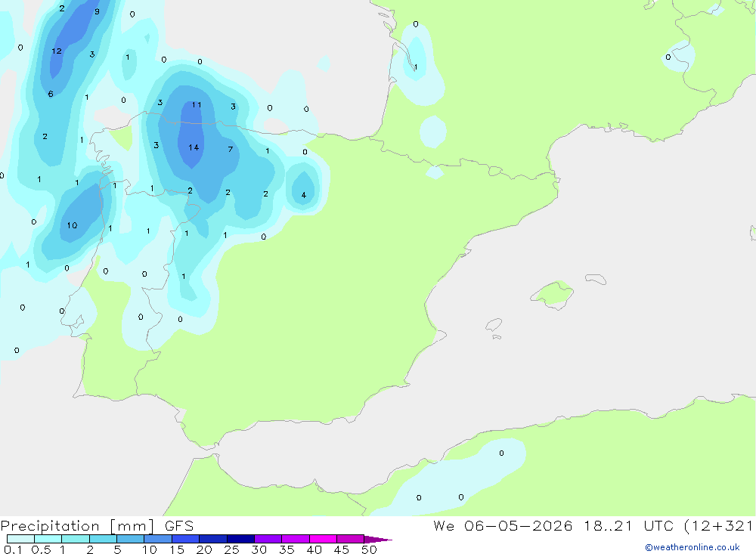Image resolution: width=756 pixels, height=554 pixels.
Task: Click the '(12+321' forecast run text
Action: pyautogui.click(x=718, y=525)
